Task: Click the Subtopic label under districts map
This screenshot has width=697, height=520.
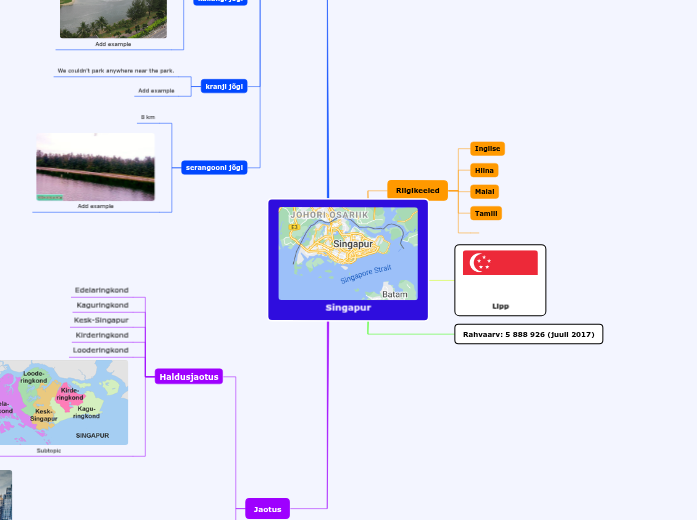Action: (x=49, y=451)
